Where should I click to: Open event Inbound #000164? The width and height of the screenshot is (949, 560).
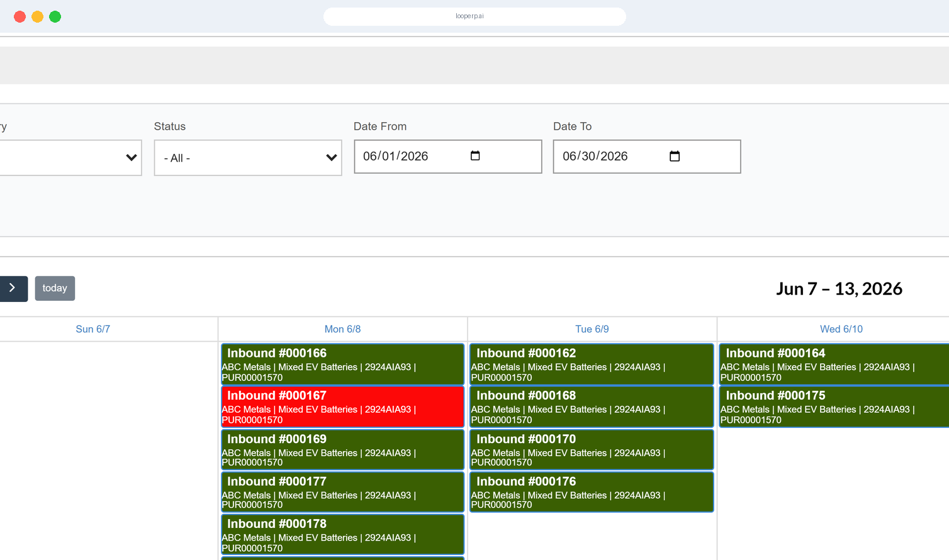click(834, 364)
